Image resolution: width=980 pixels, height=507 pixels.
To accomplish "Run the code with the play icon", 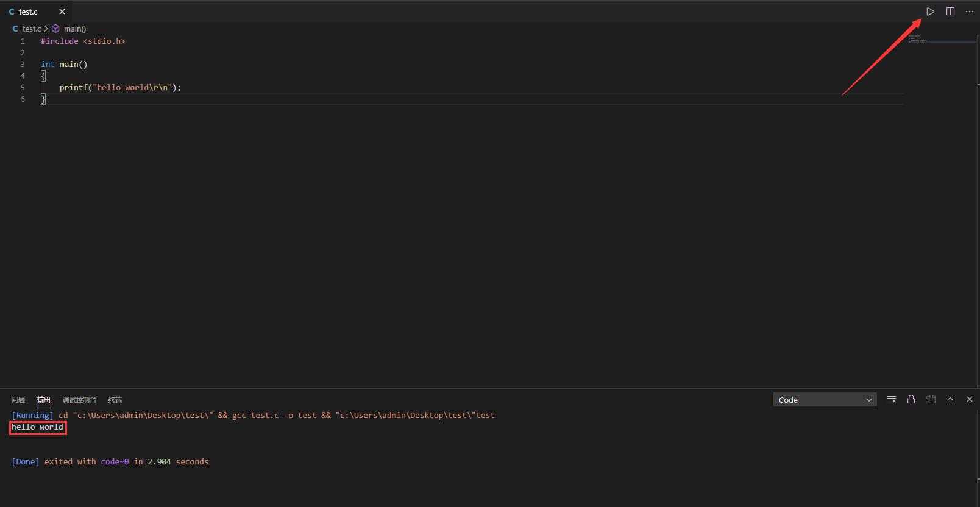I will (x=930, y=12).
